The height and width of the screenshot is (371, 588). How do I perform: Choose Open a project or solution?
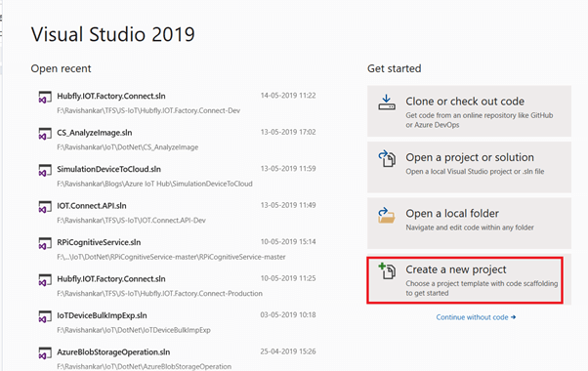pos(469,167)
